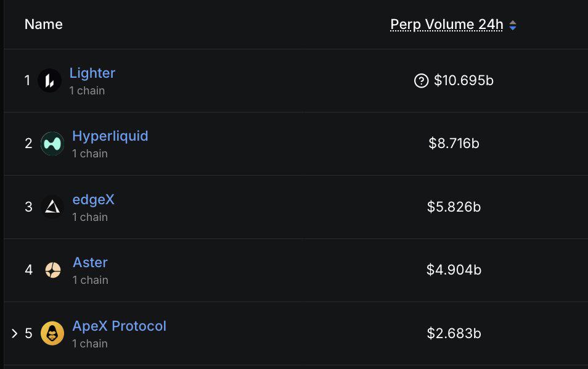
Task: Open the Lighter protocol page
Action: tap(92, 73)
